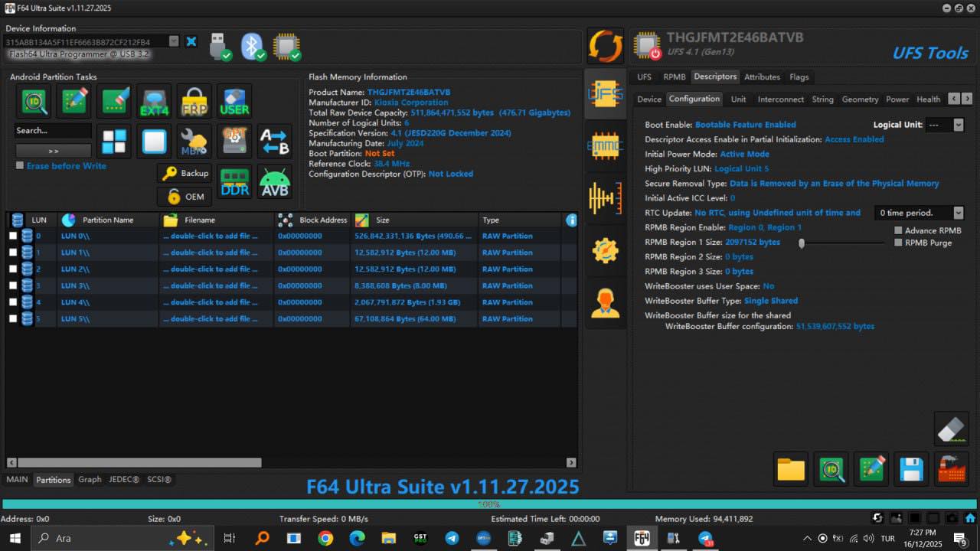Open the Logical Unit dropdown

click(x=959, y=125)
